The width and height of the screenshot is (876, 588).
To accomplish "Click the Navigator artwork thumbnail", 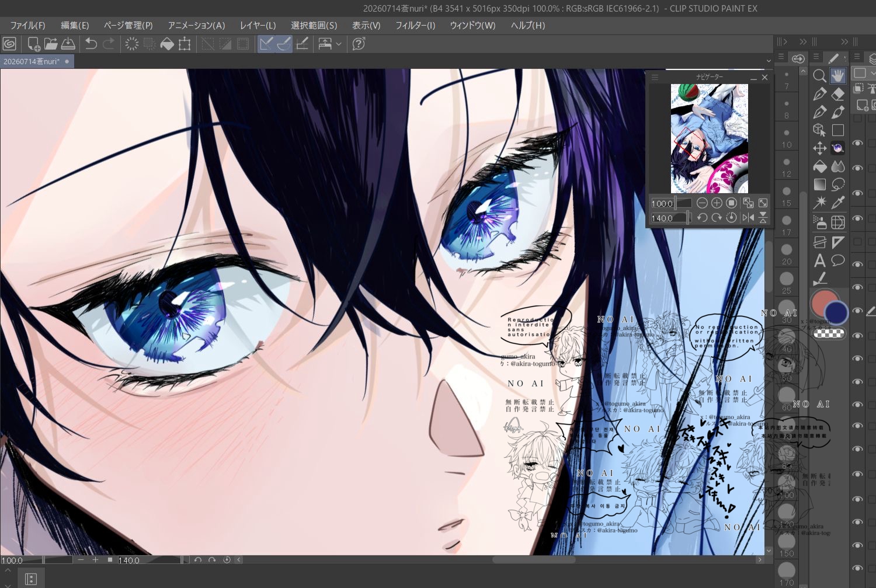I will pyautogui.click(x=709, y=138).
